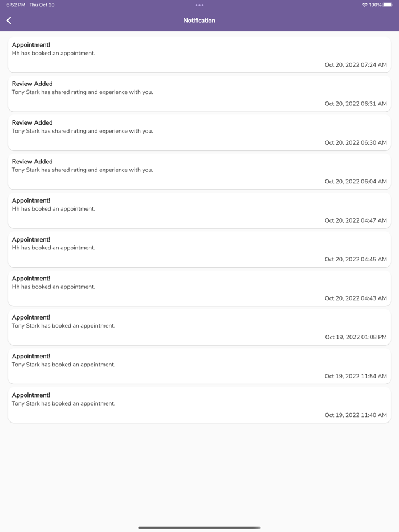This screenshot has height=532, width=399.
Task: Open Tony Stark's 01:08 PM appointment notification
Action: coord(199,327)
